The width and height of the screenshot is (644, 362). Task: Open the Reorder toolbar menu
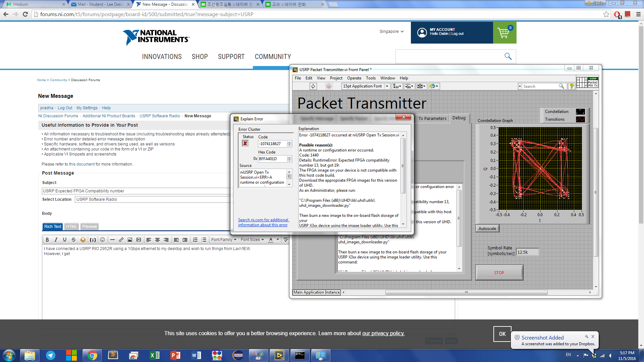pyautogui.click(x=434, y=86)
